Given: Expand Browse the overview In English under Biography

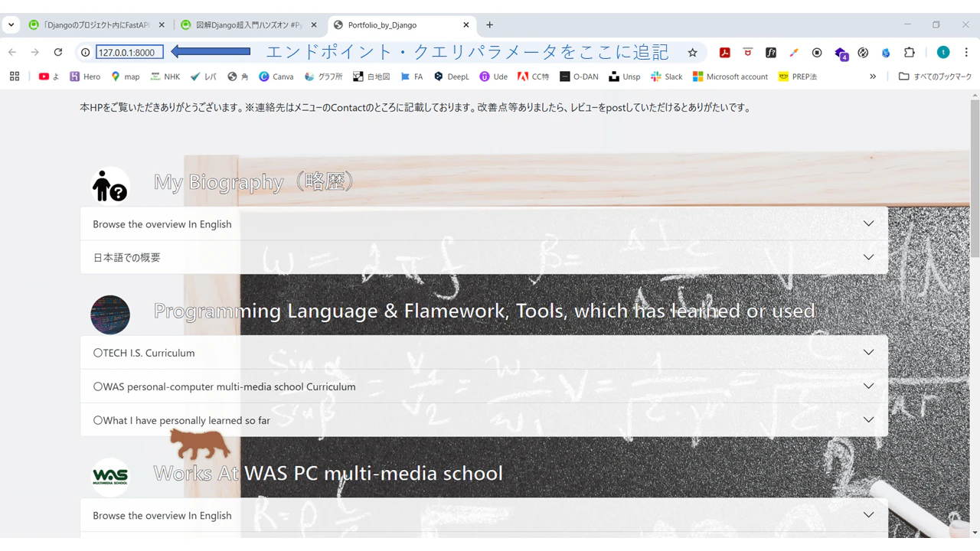Looking at the screenshot, I should click(x=484, y=224).
